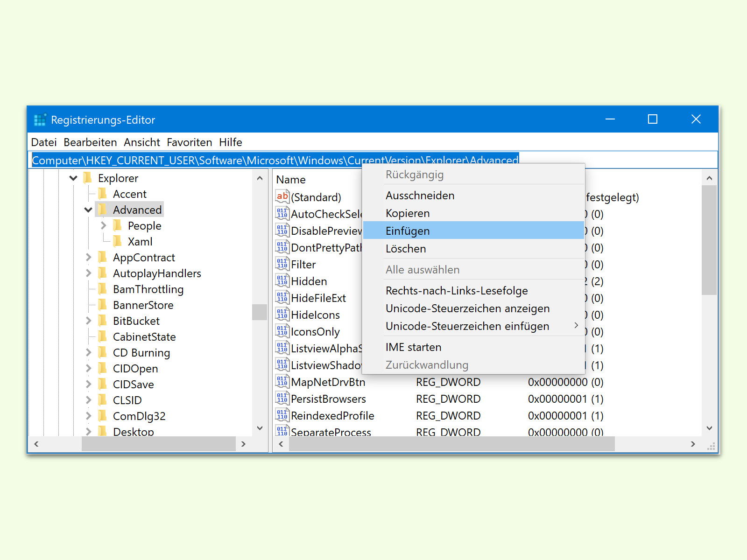The height and width of the screenshot is (560, 747).
Task: Click the ListviewShadow DWORD icon
Action: (x=282, y=364)
